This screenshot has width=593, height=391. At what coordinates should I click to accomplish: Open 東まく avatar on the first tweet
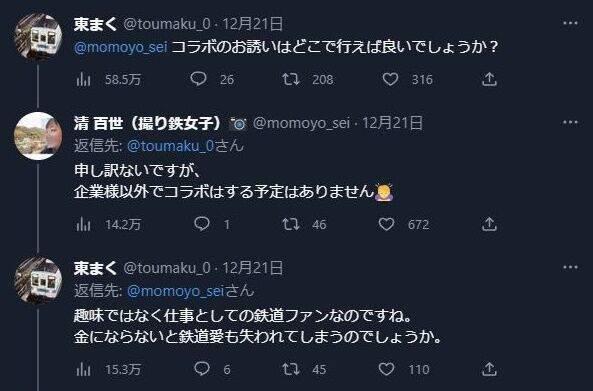38,37
